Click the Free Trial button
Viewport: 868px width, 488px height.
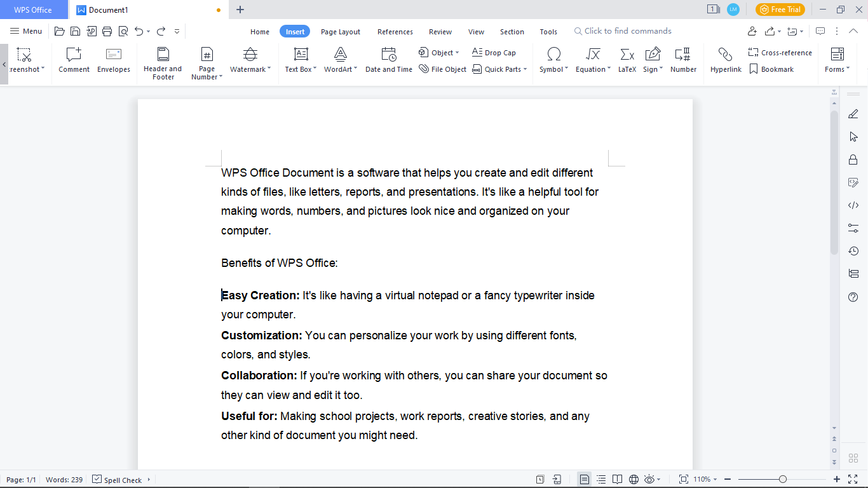click(x=780, y=10)
